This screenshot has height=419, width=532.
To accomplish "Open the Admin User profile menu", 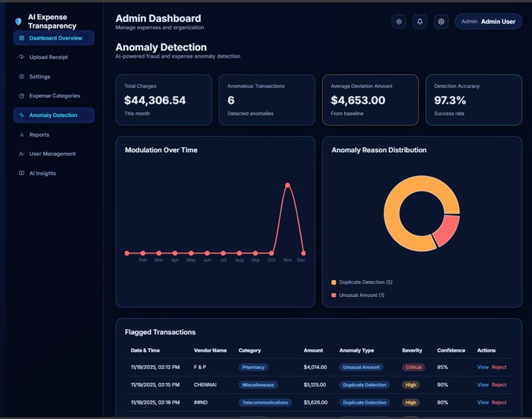I will [488, 22].
